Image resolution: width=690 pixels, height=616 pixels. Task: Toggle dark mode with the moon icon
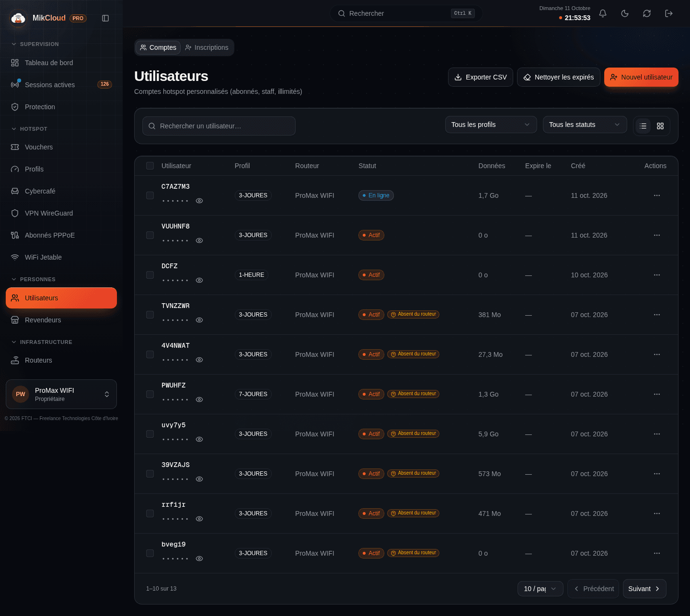pos(625,13)
